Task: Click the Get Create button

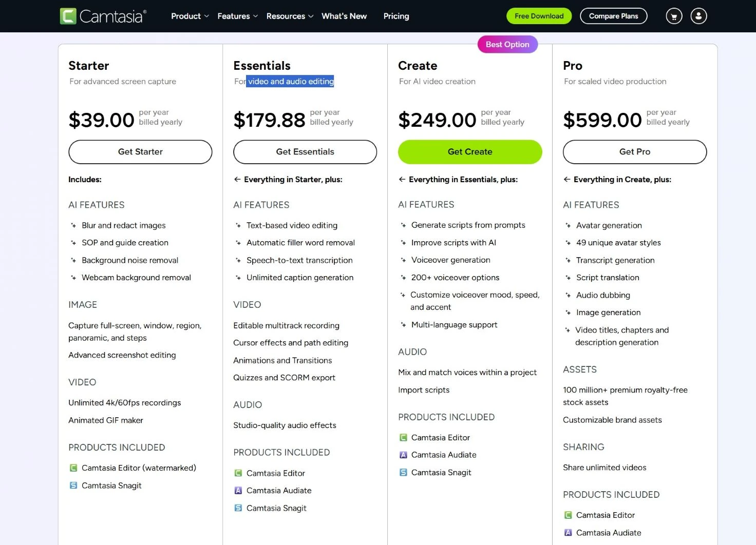Action: (x=469, y=152)
